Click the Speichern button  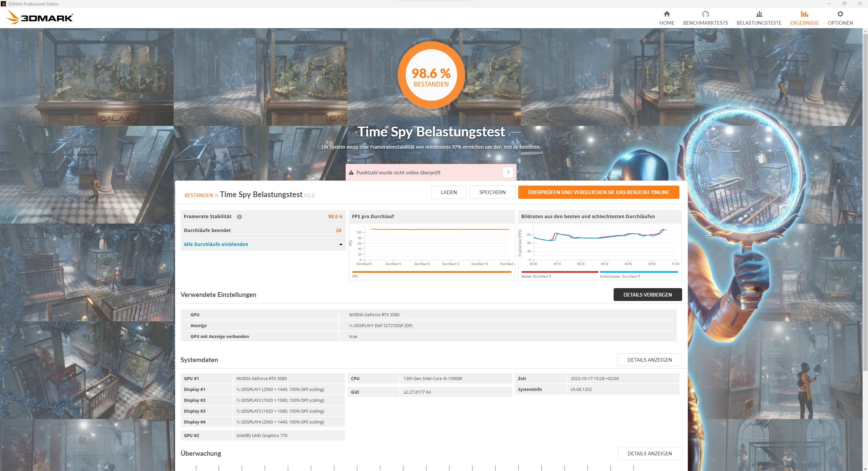(492, 192)
